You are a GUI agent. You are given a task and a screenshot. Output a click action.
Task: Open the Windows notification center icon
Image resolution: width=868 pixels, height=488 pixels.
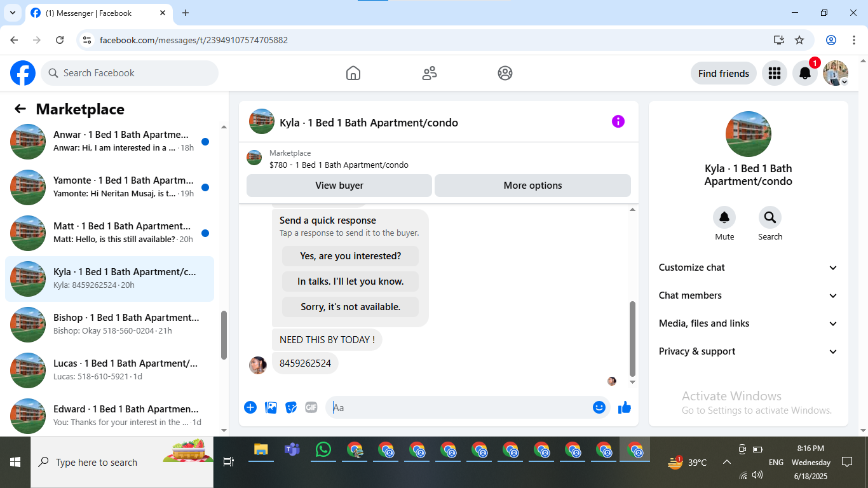pyautogui.click(x=846, y=462)
